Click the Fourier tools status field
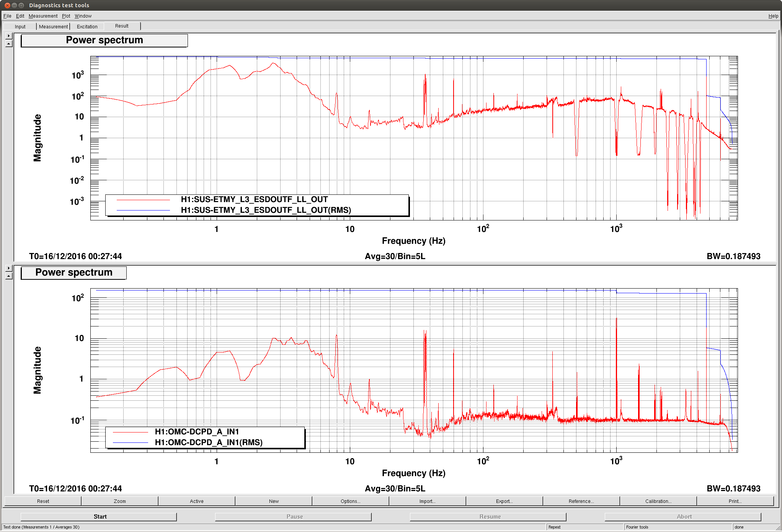The height and width of the screenshot is (532, 782). point(678,527)
